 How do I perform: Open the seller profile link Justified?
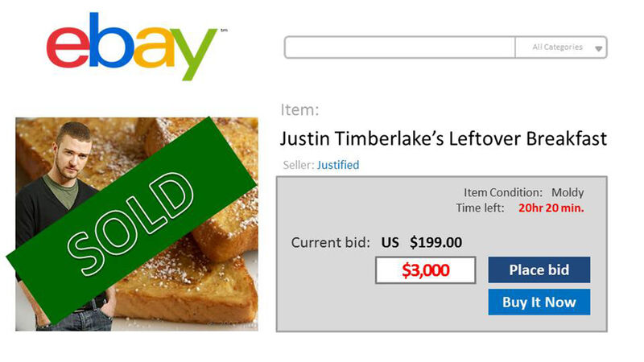point(338,165)
